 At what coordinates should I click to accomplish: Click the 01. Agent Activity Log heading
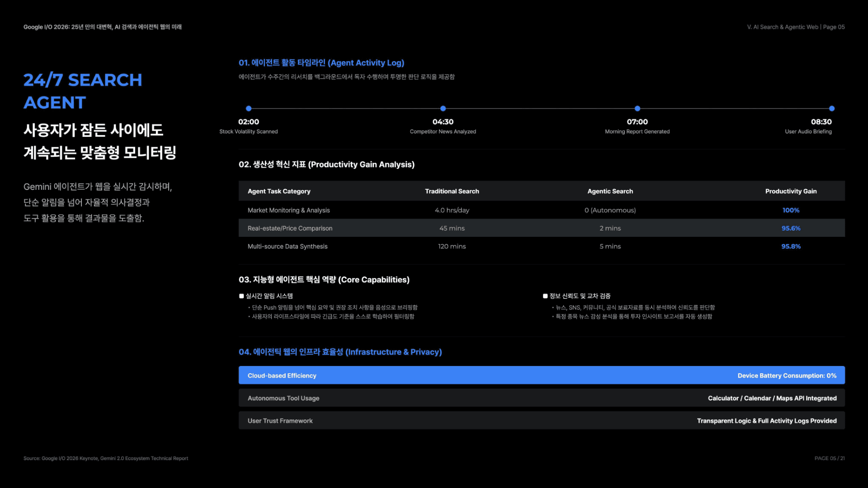(x=321, y=63)
